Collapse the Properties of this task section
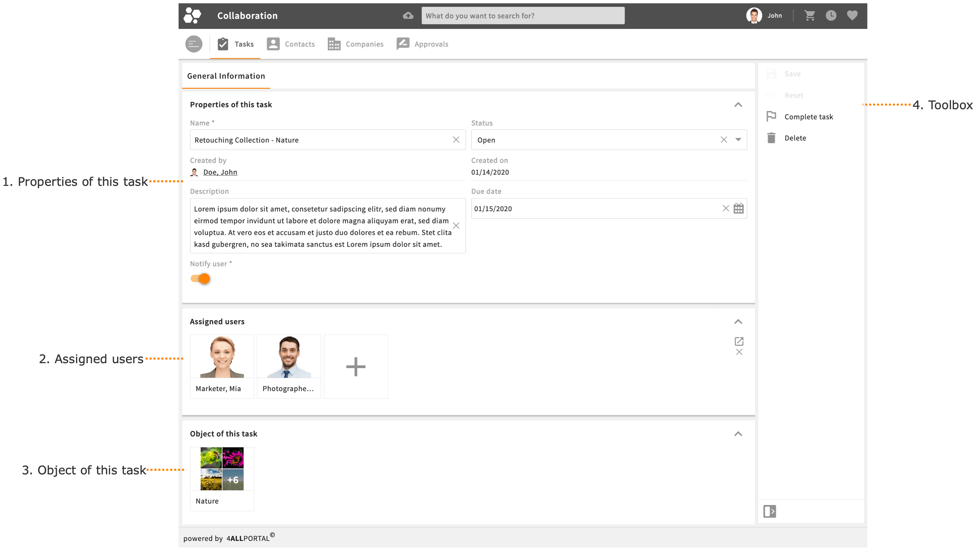Screen dimensions: 980x554 [x=738, y=104]
